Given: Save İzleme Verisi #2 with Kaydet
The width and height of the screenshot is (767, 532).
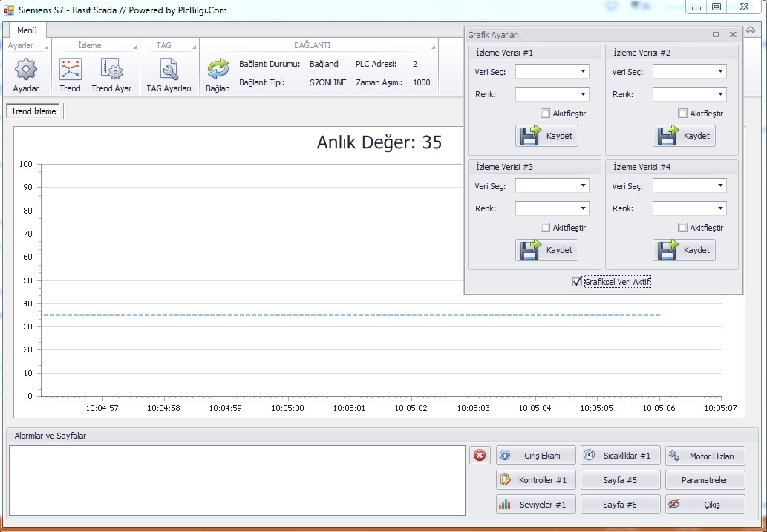Looking at the screenshot, I should [x=684, y=136].
